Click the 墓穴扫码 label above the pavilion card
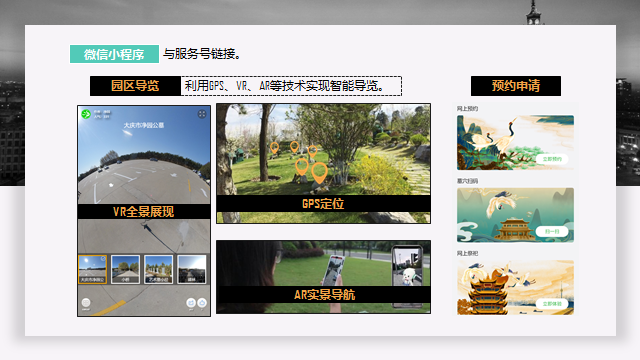 tap(467, 181)
